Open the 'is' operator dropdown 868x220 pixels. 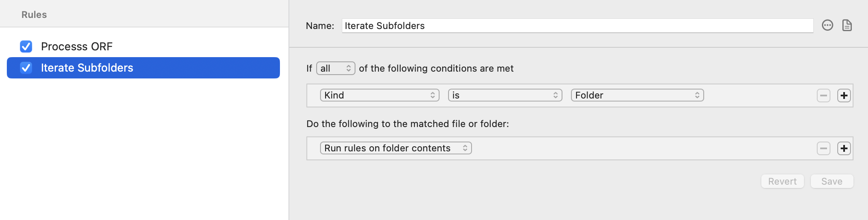tap(505, 96)
